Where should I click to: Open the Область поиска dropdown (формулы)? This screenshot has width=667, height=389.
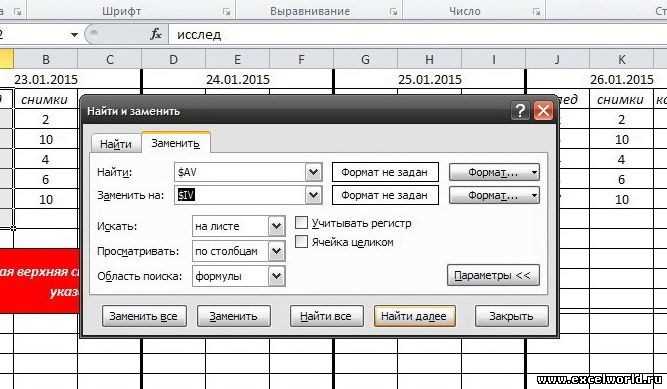click(239, 276)
